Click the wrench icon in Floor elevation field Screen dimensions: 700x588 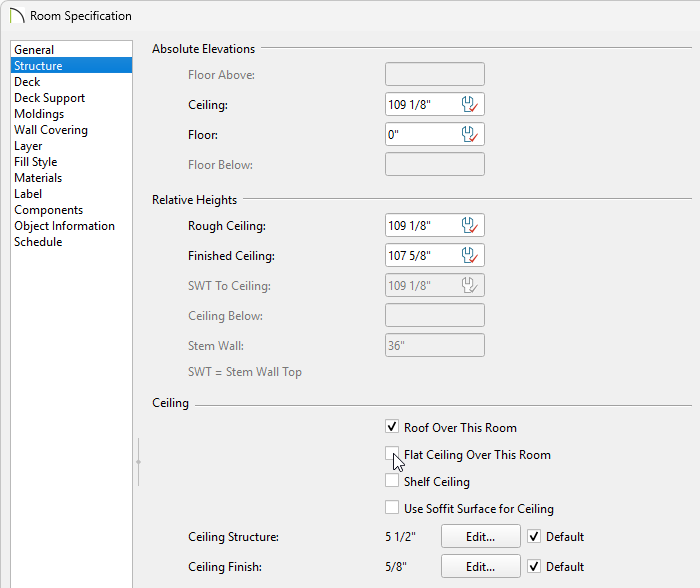tap(469, 134)
